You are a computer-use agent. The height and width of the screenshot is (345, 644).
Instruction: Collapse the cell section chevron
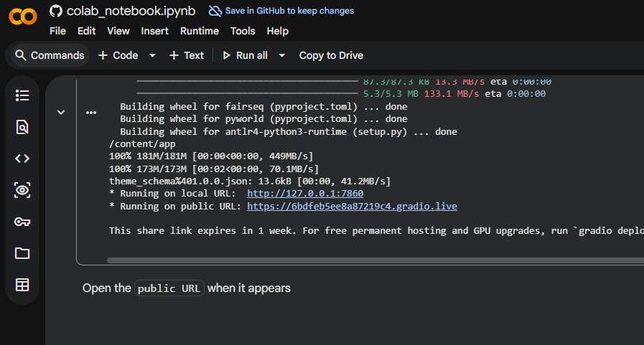tap(61, 112)
